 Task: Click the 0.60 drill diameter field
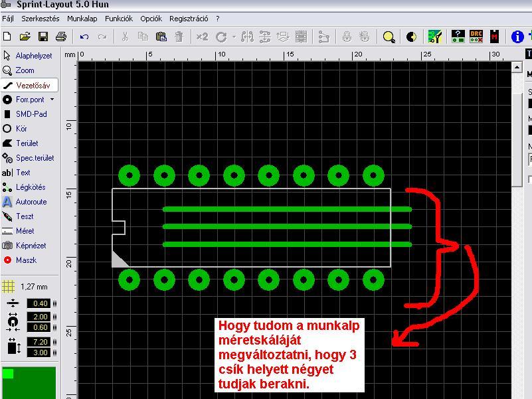[x=39, y=327]
